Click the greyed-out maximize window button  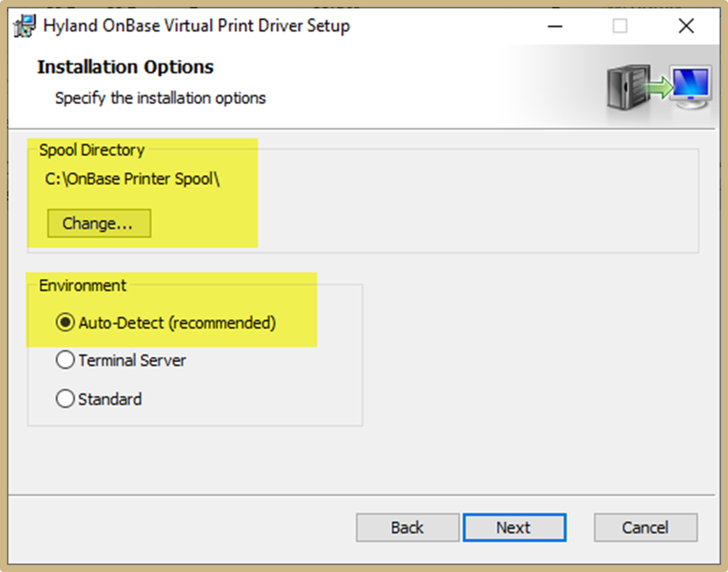click(620, 26)
